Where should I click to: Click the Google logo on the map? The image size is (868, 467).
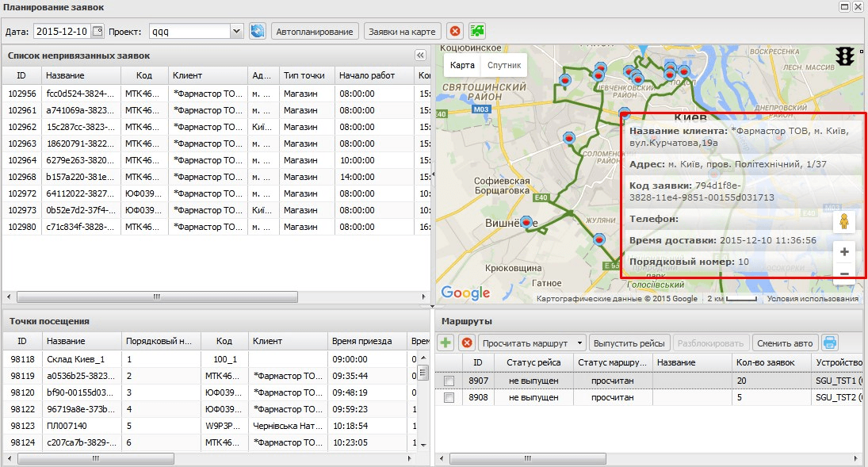coord(465,293)
